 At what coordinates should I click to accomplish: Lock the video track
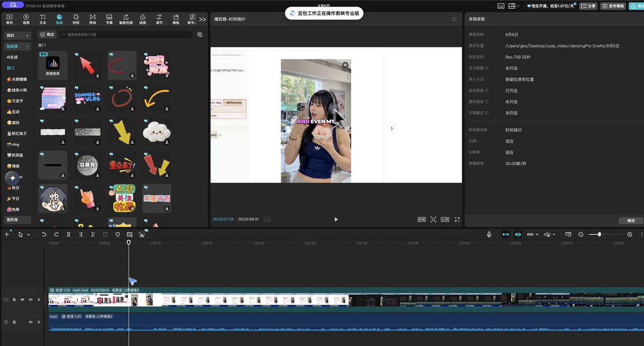(14, 299)
